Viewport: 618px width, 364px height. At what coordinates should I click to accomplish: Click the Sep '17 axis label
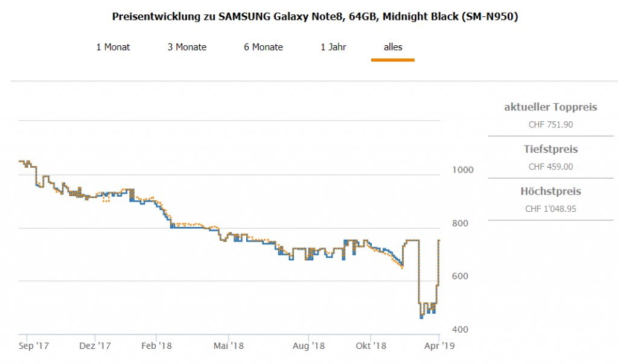click(x=34, y=346)
